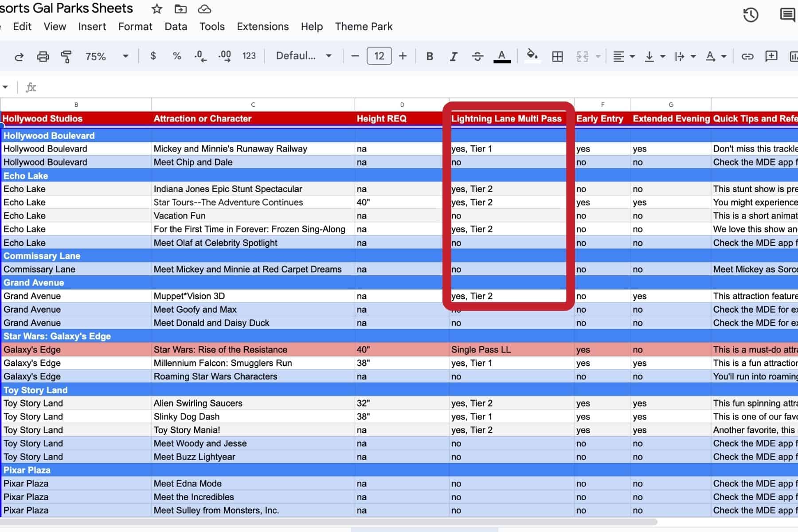Toggle italic formatting
This screenshot has width=798, height=532.
point(453,56)
